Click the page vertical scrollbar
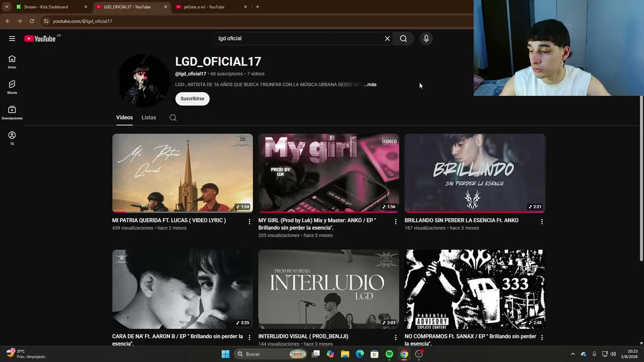This screenshot has height=362, width=644. point(641,178)
